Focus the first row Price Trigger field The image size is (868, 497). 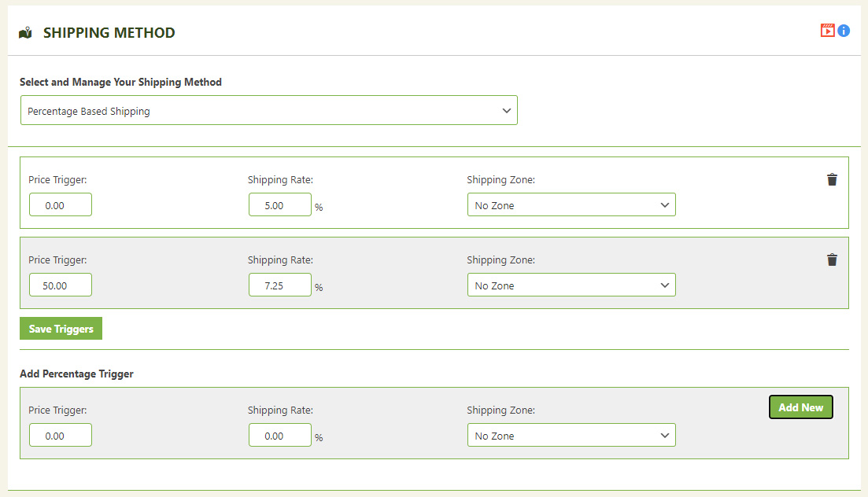pyautogui.click(x=61, y=205)
